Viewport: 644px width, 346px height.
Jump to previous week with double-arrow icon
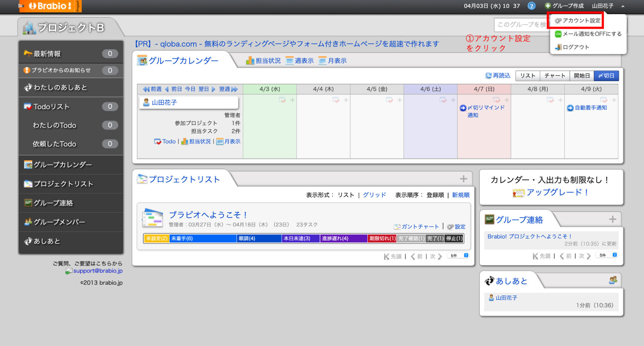coord(146,89)
